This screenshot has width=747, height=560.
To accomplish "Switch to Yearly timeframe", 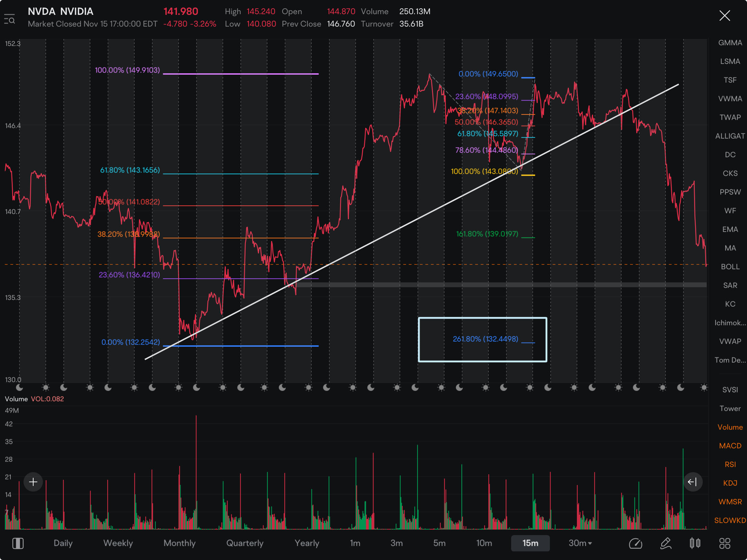I will 307,543.
